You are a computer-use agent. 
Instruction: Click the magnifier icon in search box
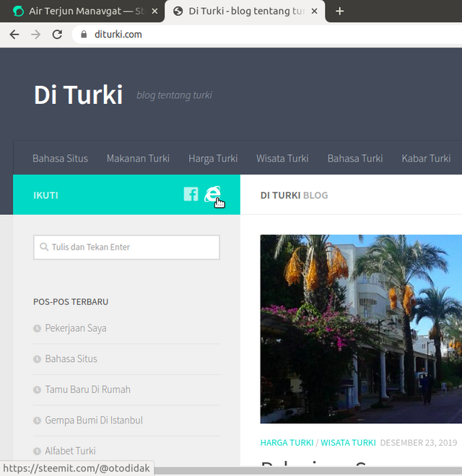coord(44,247)
